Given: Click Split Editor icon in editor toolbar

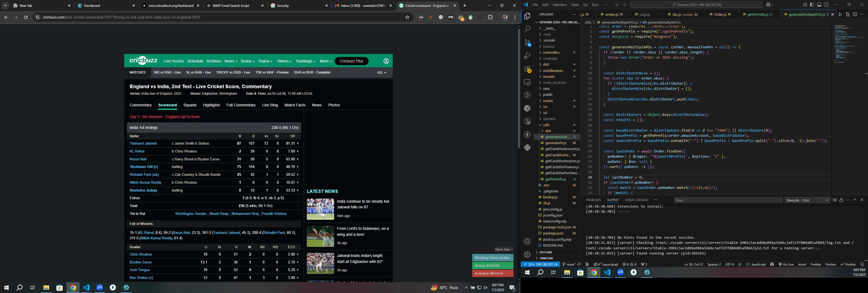Looking at the screenshot, I should tap(855, 14).
